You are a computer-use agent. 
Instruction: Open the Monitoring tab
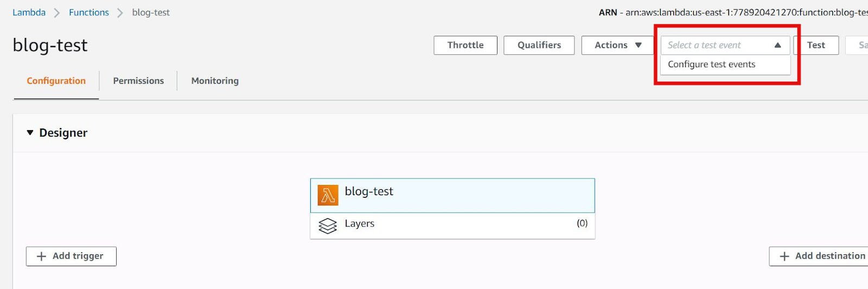(x=215, y=81)
